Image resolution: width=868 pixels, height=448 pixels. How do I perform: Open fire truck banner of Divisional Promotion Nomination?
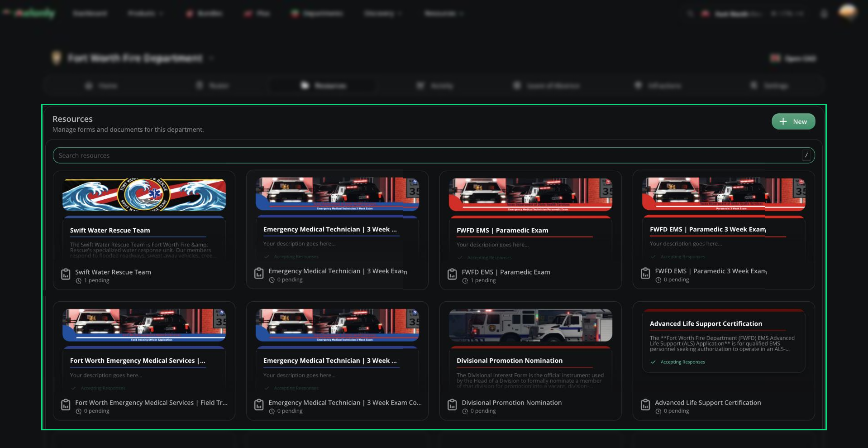click(530, 325)
